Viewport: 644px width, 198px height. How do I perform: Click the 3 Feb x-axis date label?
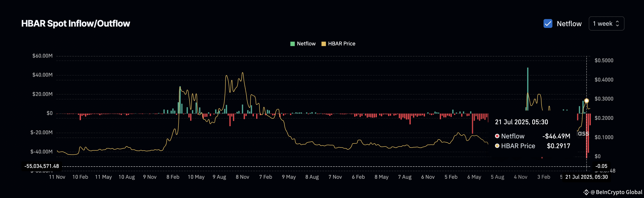[x=544, y=177]
